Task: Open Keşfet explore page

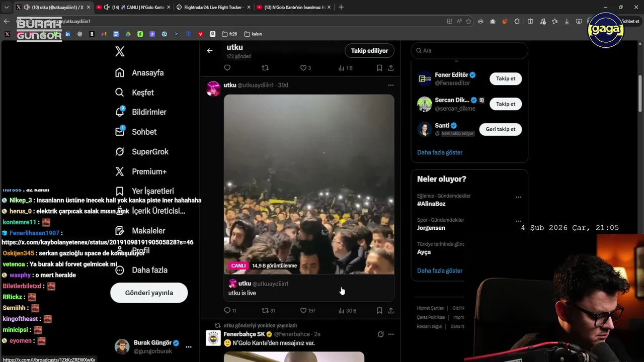Action: pos(134,93)
